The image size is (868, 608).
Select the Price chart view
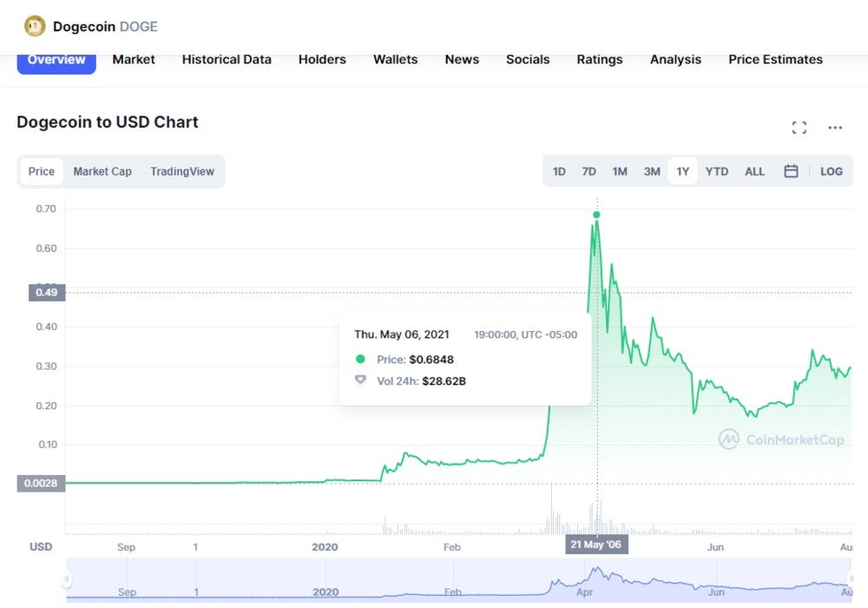(42, 172)
